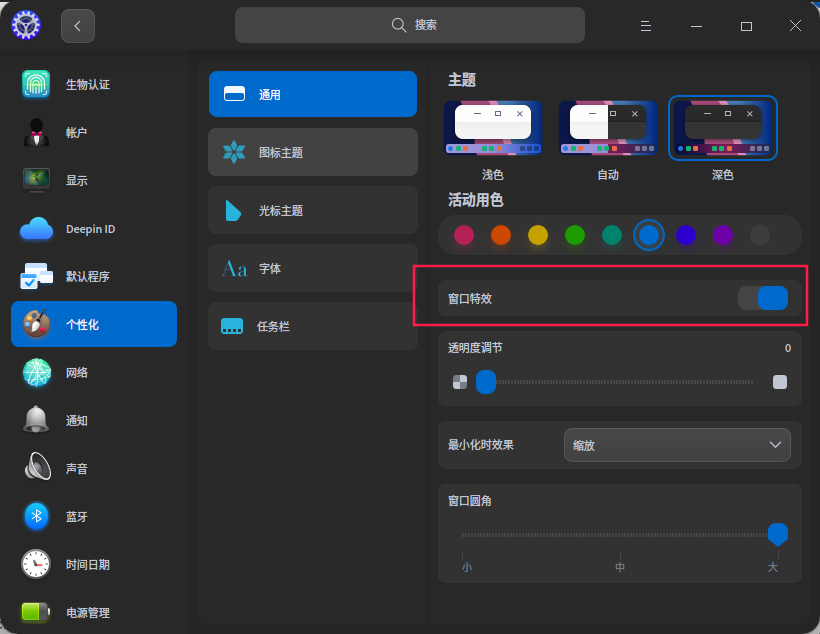
Task: Open 生物认证 fingerprint settings icon
Action: click(x=36, y=84)
